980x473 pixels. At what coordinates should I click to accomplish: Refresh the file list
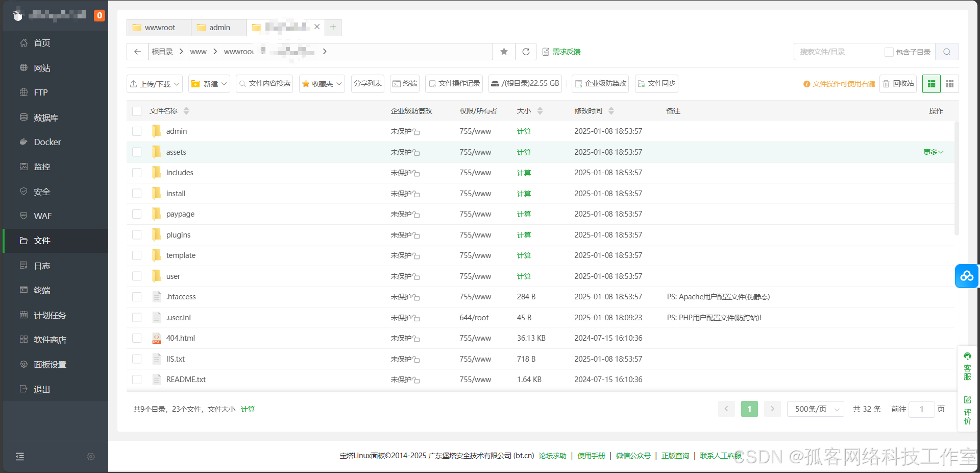click(x=526, y=52)
